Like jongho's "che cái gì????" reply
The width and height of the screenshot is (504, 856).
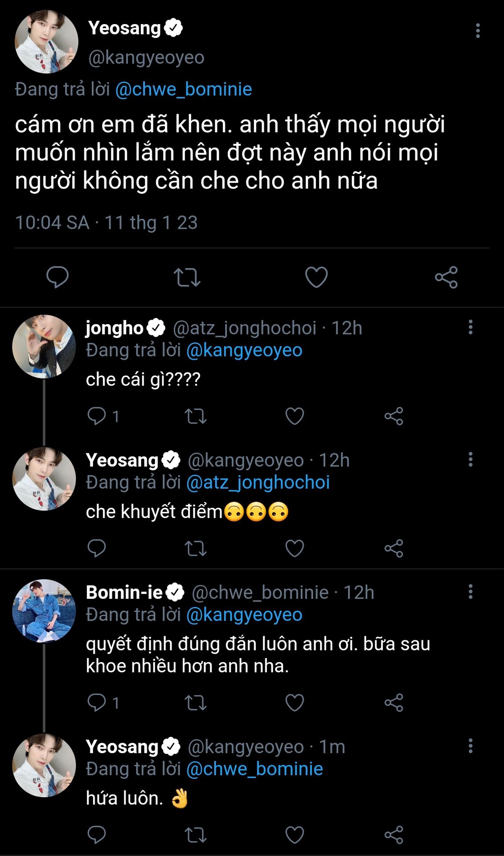[295, 416]
